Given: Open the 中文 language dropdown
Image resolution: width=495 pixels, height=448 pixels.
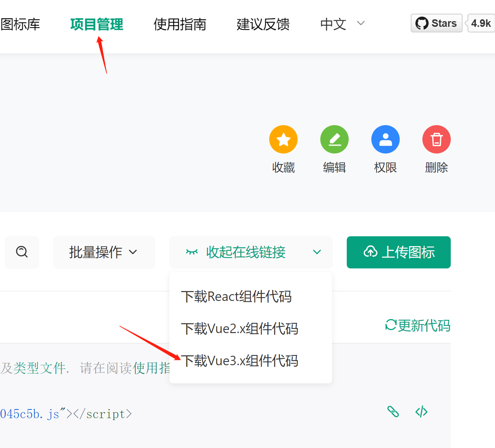Looking at the screenshot, I should (342, 24).
